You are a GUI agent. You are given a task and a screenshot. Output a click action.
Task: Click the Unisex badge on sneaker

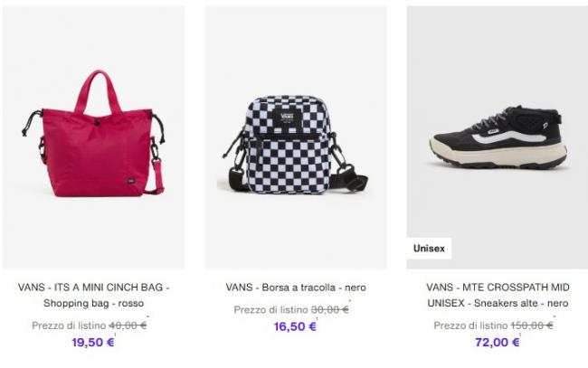(x=429, y=249)
